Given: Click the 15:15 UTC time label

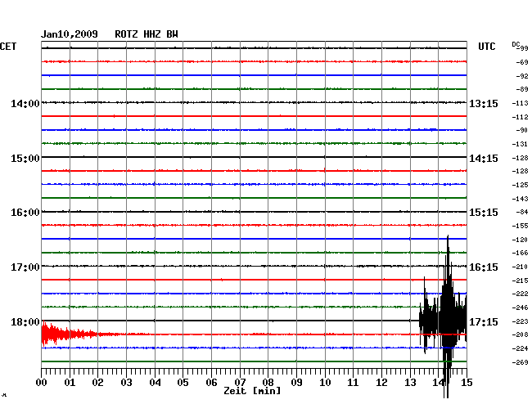Looking at the screenshot, I should coord(484,213).
